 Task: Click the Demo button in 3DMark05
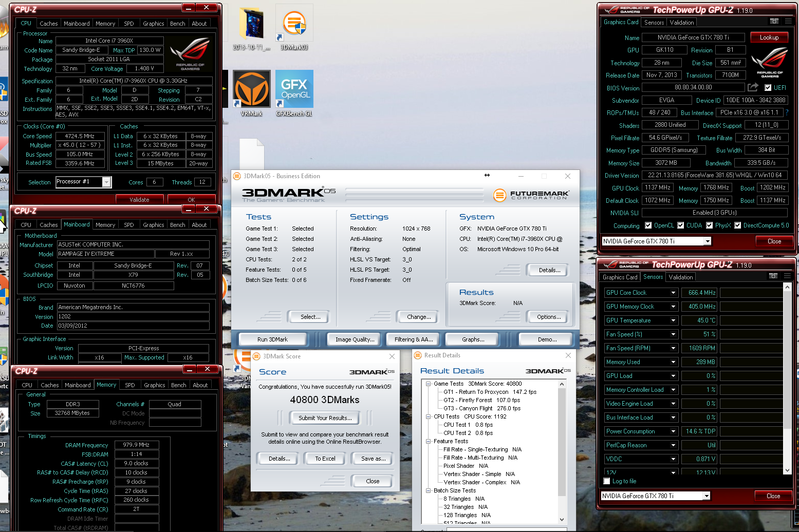(x=547, y=339)
